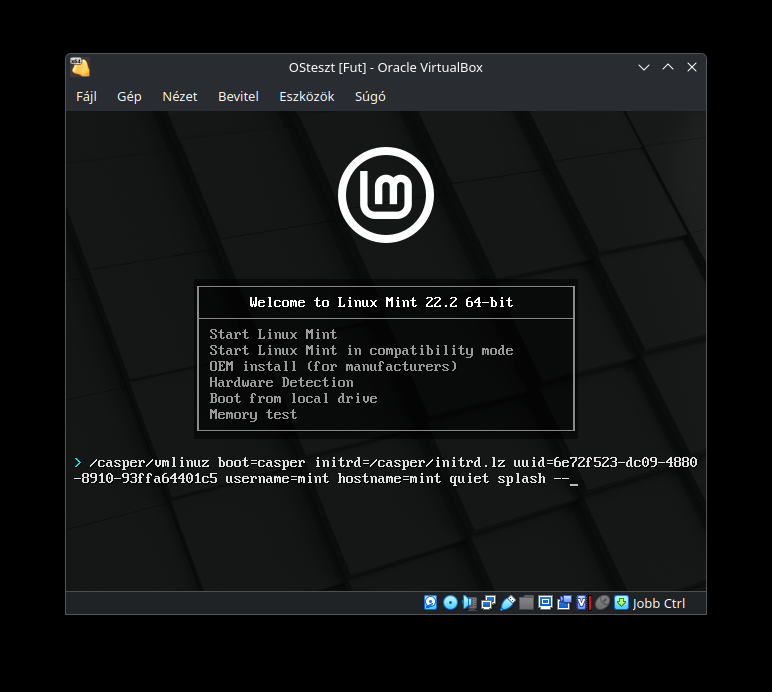Open the Eszközök menu

[307, 96]
